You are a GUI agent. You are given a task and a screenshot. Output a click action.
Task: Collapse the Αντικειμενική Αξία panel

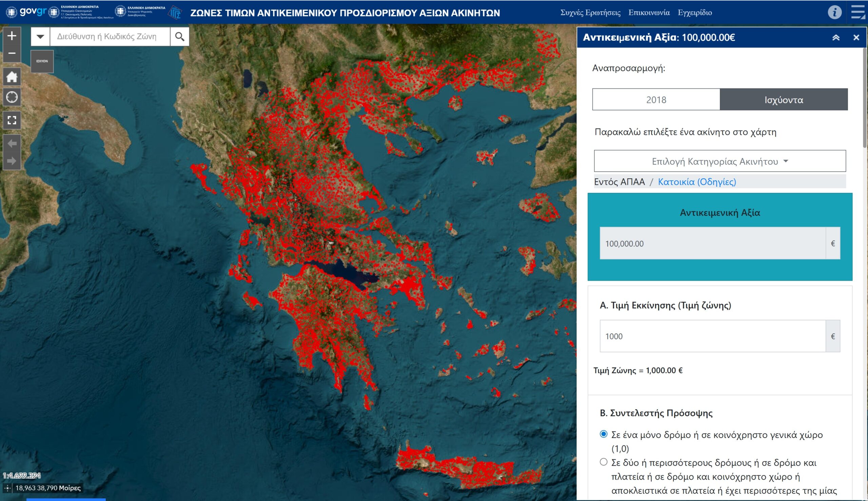pyautogui.click(x=836, y=38)
